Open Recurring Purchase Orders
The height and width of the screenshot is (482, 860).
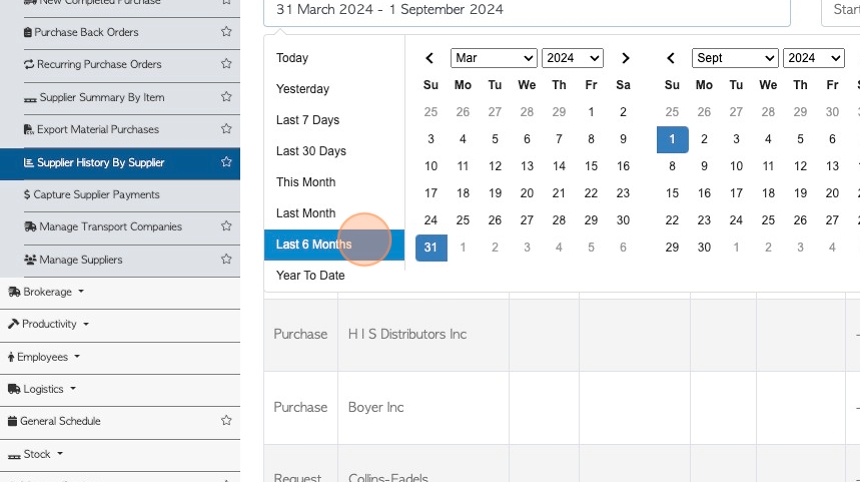click(99, 64)
